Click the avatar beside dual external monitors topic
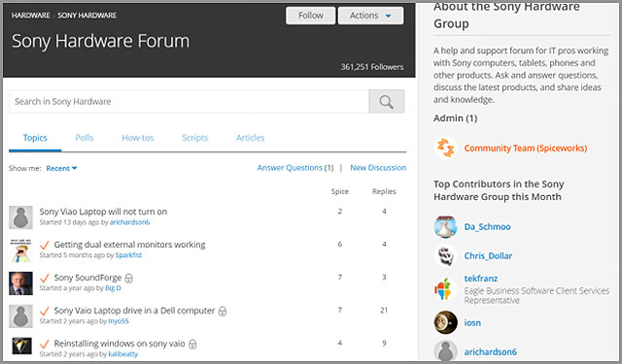Viewport: 622px width, 364px height. (20, 250)
